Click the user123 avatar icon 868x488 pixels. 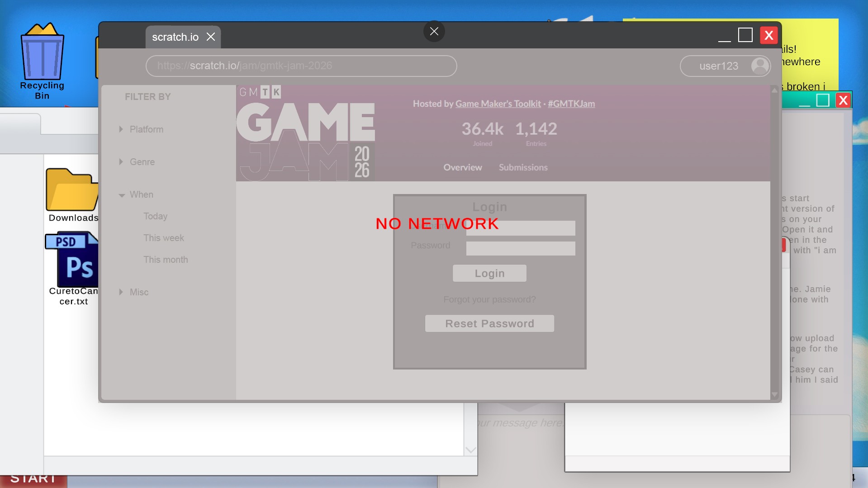(760, 66)
